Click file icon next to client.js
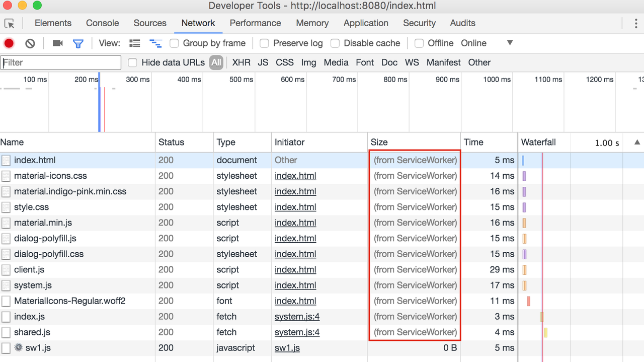 click(x=6, y=270)
